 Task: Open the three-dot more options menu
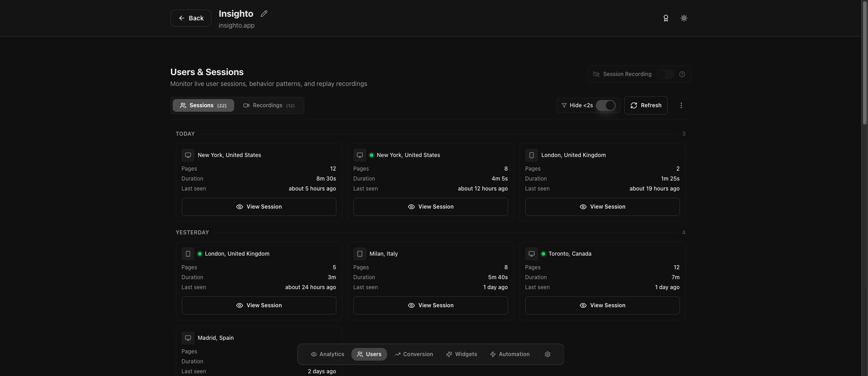[x=681, y=105]
